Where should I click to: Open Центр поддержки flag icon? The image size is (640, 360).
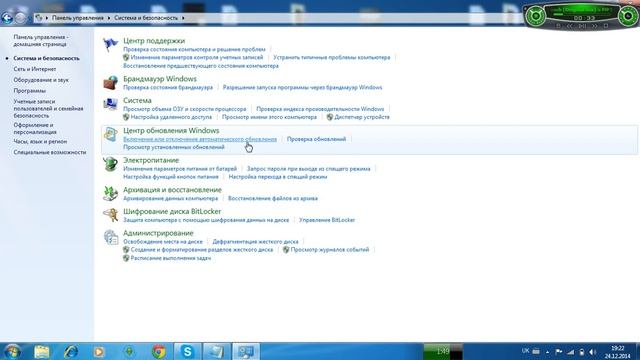[x=110, y=44]
